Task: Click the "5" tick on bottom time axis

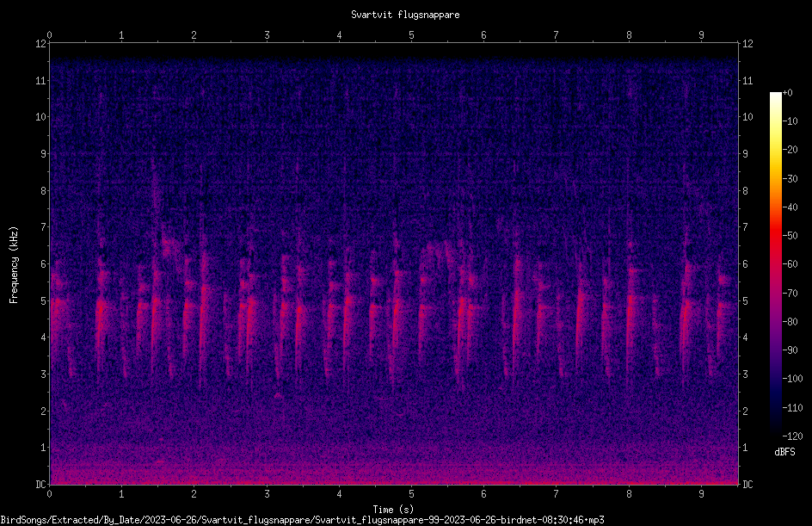Action: [412, 494]
